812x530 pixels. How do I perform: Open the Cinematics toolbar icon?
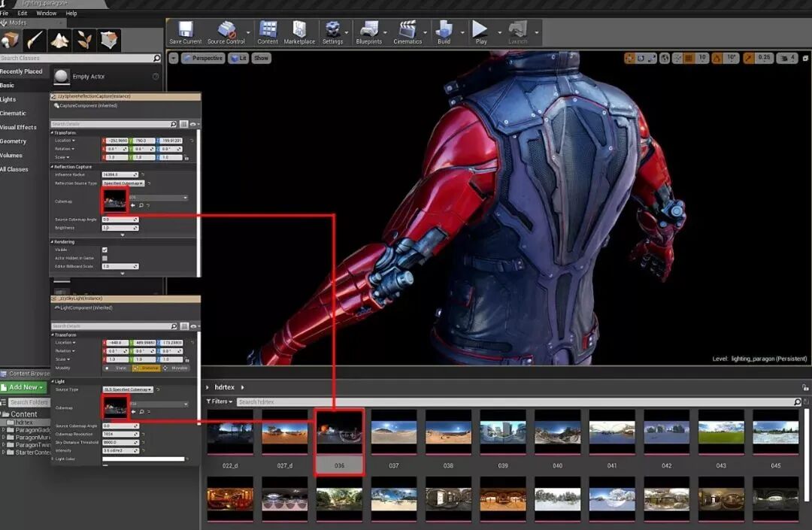pos(408,31)
